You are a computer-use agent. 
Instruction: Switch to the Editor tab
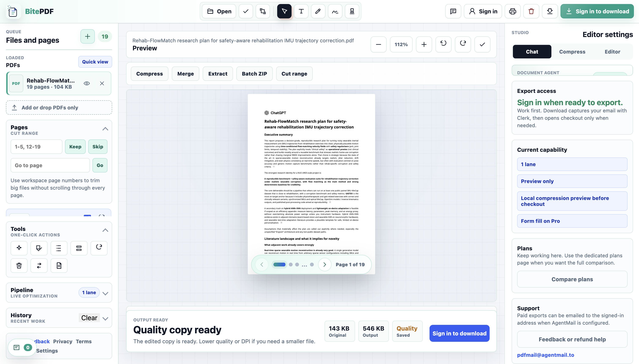tap(612, 52)
